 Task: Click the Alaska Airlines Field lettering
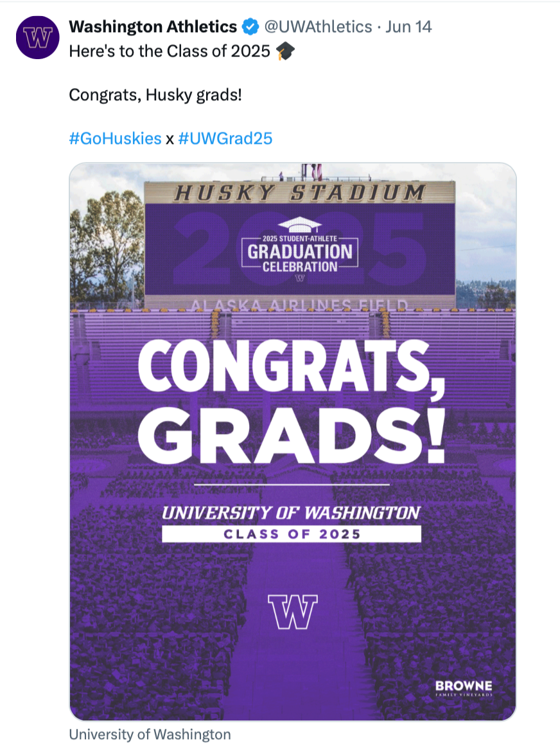coord(300,305)
